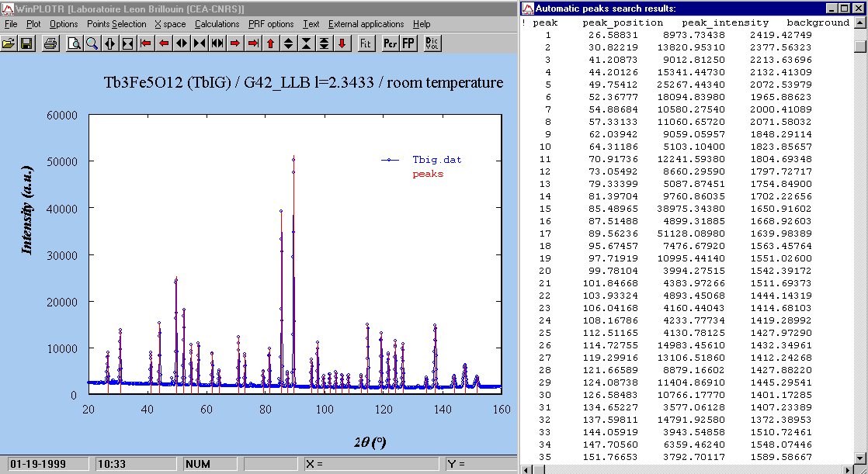Click the Tbig.dat legend entry
868x474 pixels.
click(441, 160)
